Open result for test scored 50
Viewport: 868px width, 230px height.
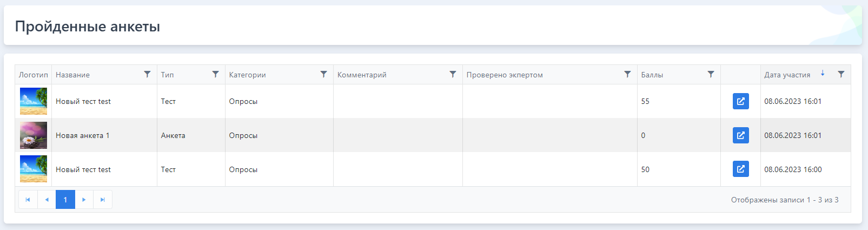click(x=741, y=169)
